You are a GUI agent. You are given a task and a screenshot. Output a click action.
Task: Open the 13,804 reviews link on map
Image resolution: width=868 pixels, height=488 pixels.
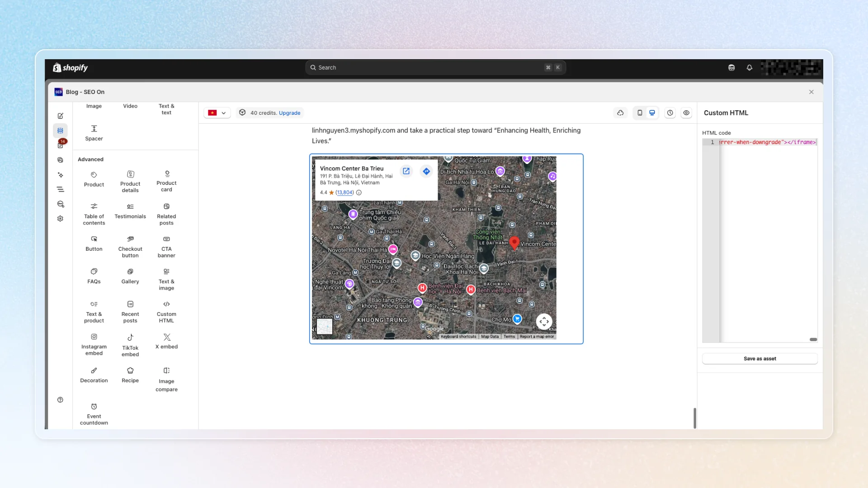click(x=344, y=192)
